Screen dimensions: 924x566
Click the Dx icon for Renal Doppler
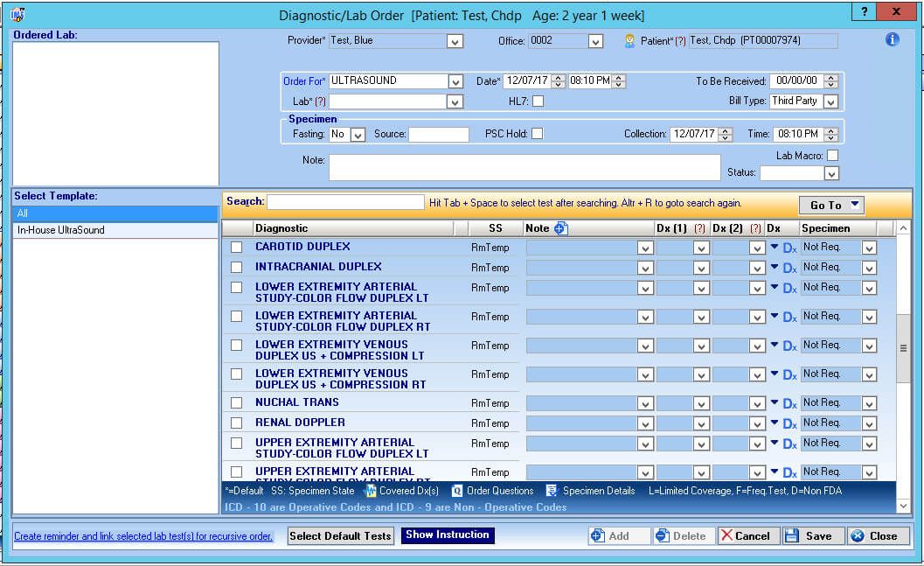pos(789,423)
